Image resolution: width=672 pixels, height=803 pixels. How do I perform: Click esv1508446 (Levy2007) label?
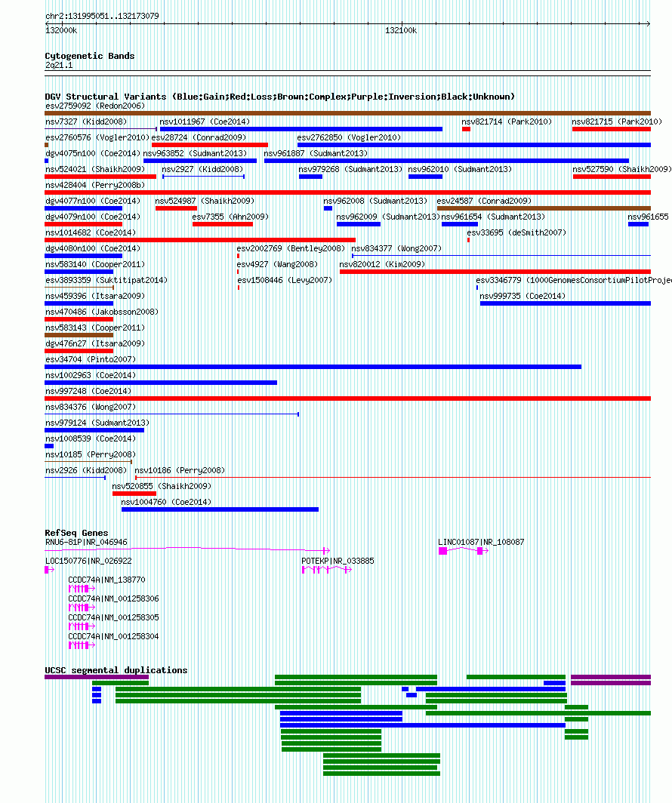(x=285, y=281)
